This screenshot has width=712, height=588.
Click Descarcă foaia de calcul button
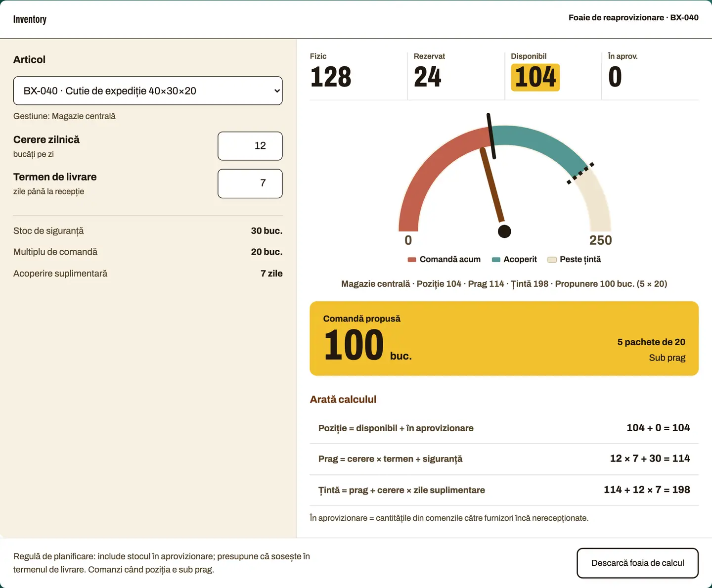[x=637, y=563]
